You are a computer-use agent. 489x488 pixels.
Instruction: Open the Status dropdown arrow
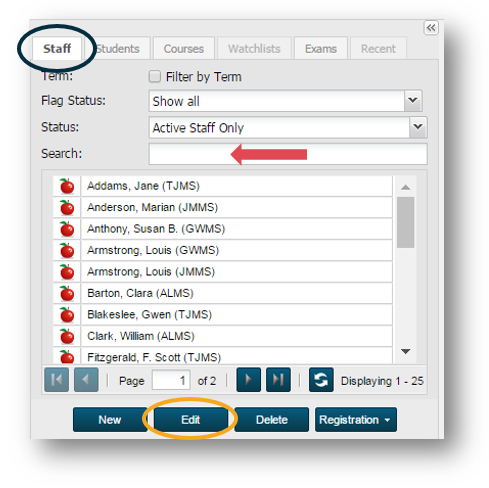tap(418, 127)
